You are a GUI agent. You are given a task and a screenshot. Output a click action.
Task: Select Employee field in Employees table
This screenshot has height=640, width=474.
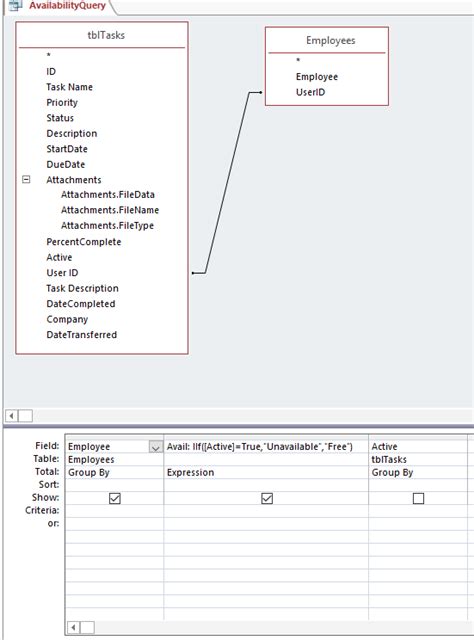pyautogui.click(x=317, y=77)
